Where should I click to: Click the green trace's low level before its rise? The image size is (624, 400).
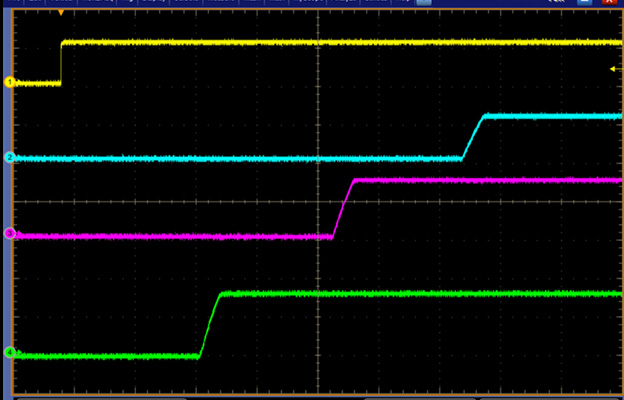[100, 356]
